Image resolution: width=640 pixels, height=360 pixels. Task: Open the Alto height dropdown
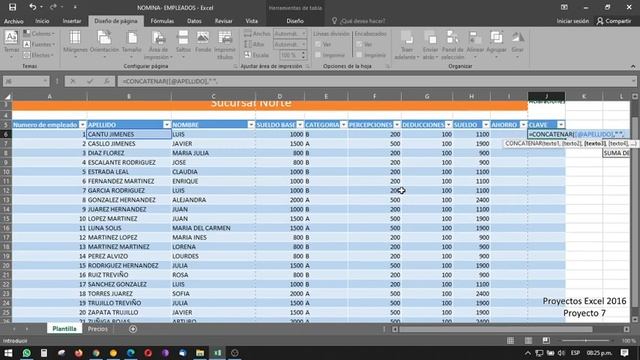[x=304, y=44]
